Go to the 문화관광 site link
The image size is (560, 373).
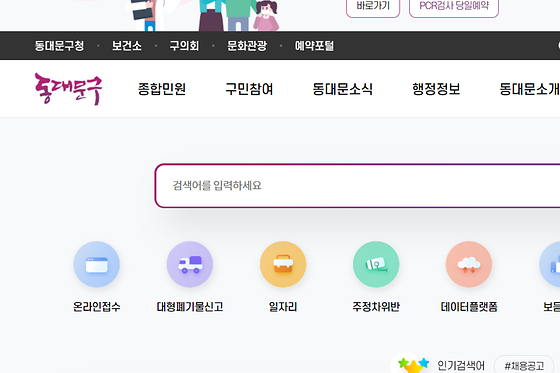(x=247, y=46)
